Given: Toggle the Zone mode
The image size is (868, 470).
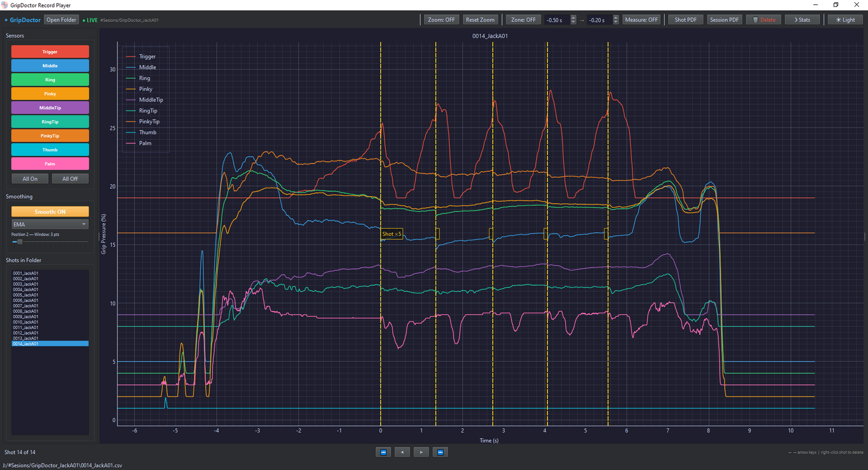Looking at the screenshot, I should (524, 20).
